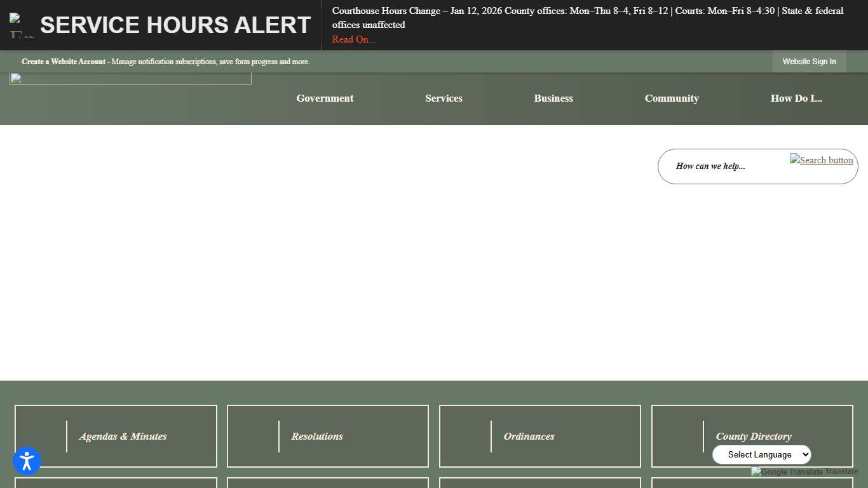Click the Service Hours Alert banner
This screenshot has height=488, width=868.
(174, 25)
